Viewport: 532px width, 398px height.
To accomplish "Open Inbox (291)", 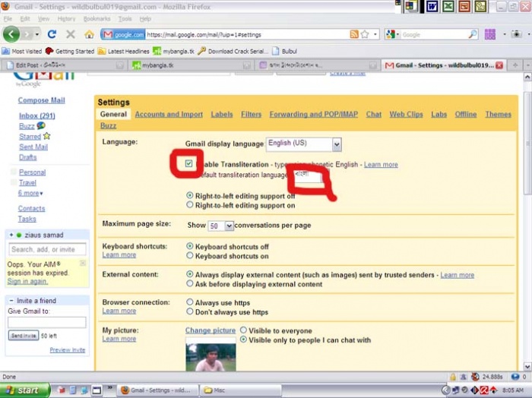I will click(x=37, y=115).
